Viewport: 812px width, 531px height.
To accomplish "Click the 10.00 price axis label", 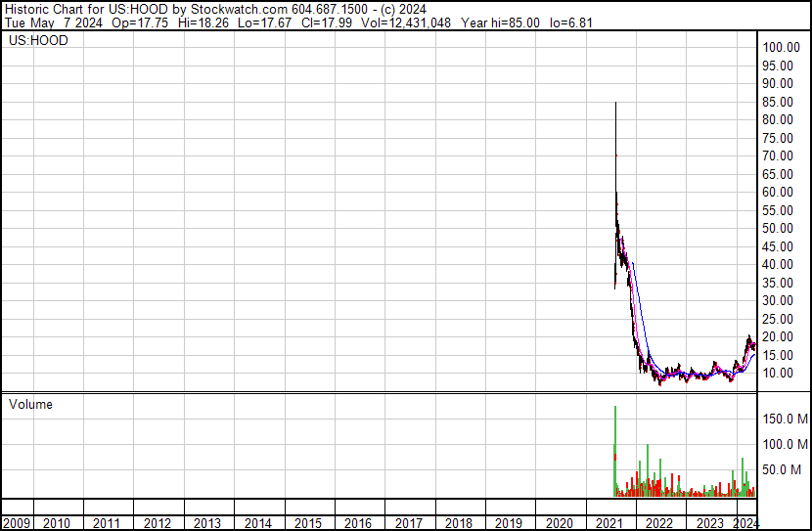I will [x=778, y=374].
